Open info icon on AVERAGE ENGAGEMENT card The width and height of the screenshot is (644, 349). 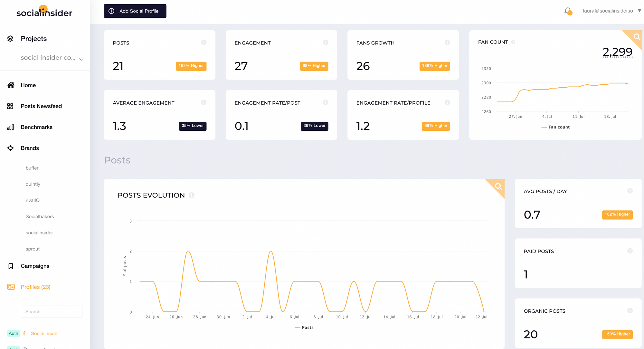[204, 102]
